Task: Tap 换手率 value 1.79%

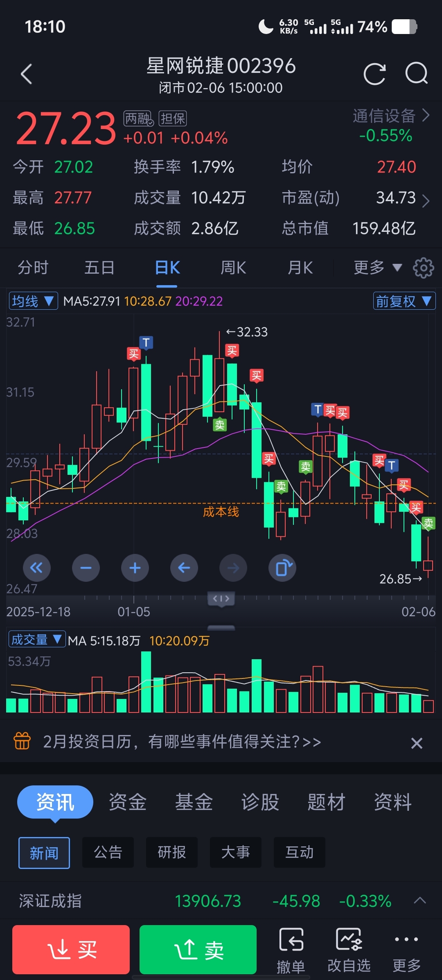Action: (213, 167)
